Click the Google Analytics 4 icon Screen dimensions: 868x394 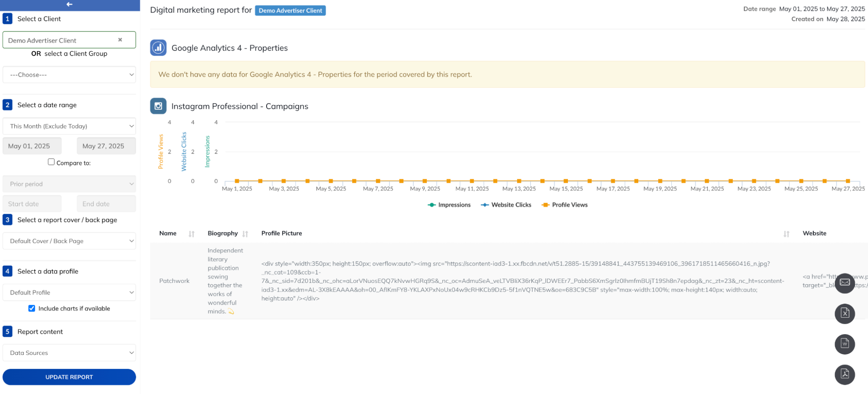[x=158, y=48]
